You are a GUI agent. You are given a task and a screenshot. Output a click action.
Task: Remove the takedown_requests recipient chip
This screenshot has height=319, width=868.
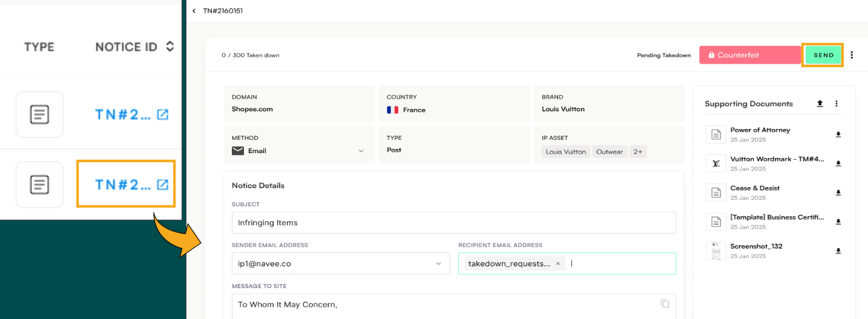557,264
